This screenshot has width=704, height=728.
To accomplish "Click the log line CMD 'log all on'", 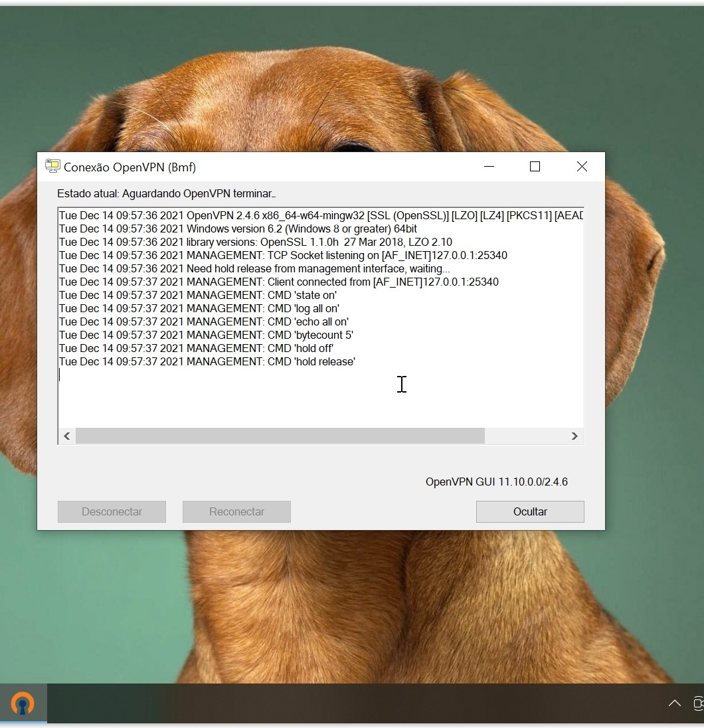I will pyautogui.click(x=199, y=308).
